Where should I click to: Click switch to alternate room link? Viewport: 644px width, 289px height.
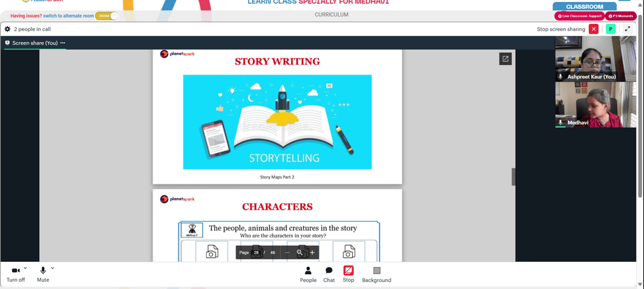coord(69,15)
